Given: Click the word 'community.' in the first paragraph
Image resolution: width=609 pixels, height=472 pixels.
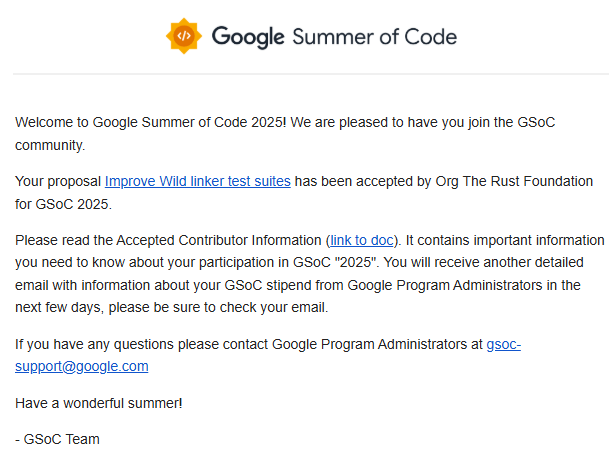Looking at the screenshot, I should [50, 145].
